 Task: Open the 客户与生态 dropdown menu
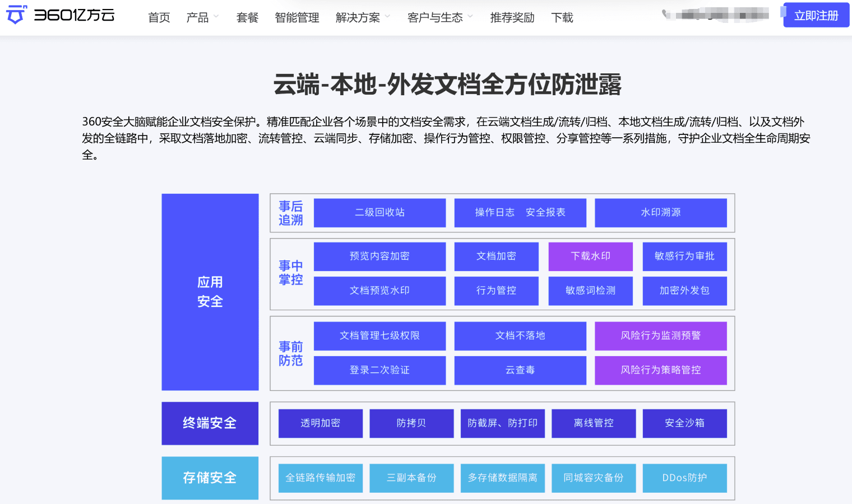[x=440, y=17]
